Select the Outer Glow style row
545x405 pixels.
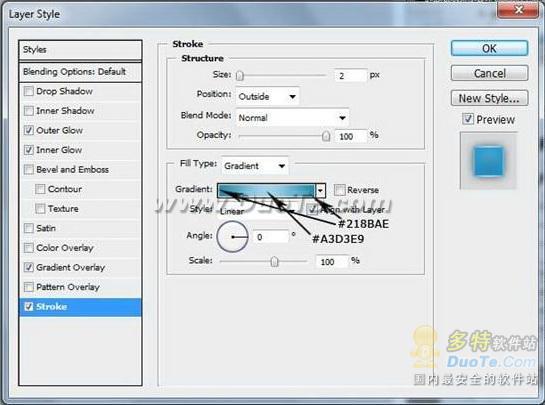coord(80,130)
